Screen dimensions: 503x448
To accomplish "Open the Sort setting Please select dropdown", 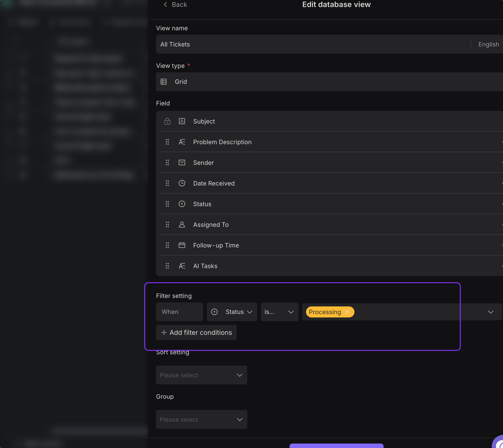I will (202, 375).
